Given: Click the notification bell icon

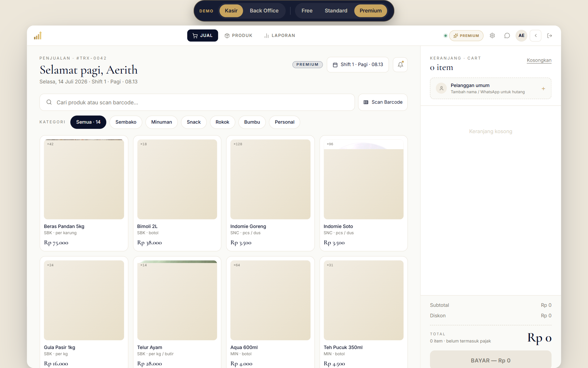Looking at the screenshot, I should (400, 65).
